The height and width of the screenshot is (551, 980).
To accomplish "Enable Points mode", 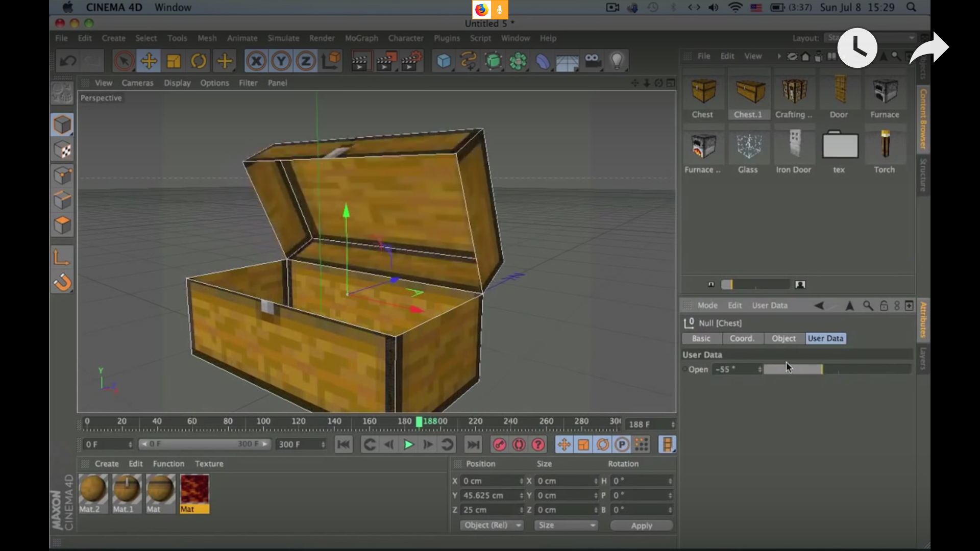I will [62, 176].
